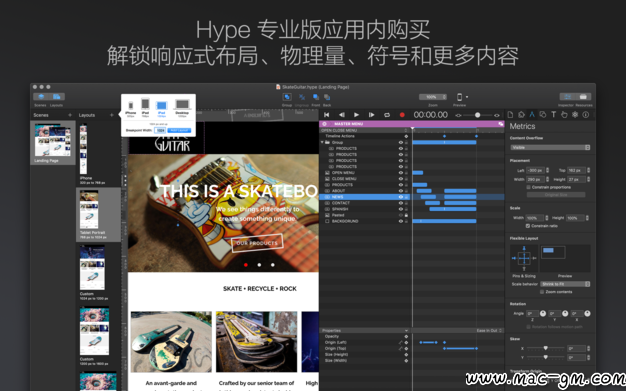Open the Typography inspector tab icon
The height and width of the screenshot is (391, 626).
point(553,115)
